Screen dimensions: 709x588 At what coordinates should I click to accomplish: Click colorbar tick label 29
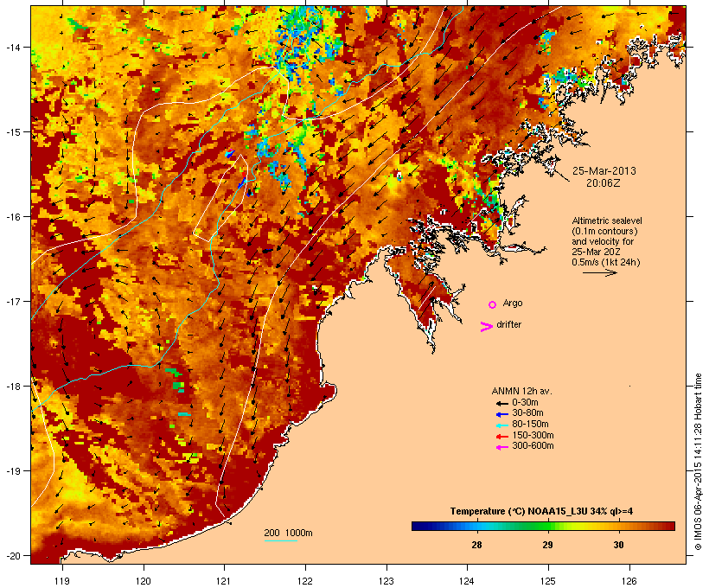547,545
